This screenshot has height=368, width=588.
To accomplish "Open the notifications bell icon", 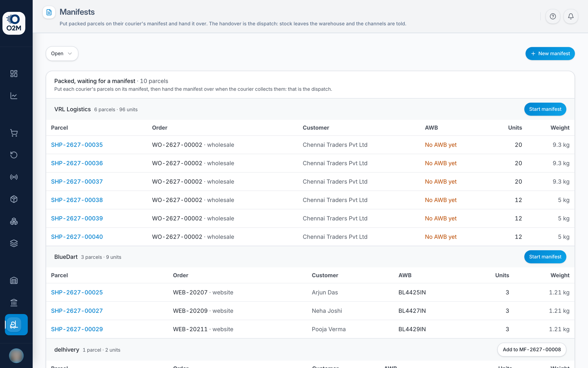I will pyautogui.click(x=571, y=16).
